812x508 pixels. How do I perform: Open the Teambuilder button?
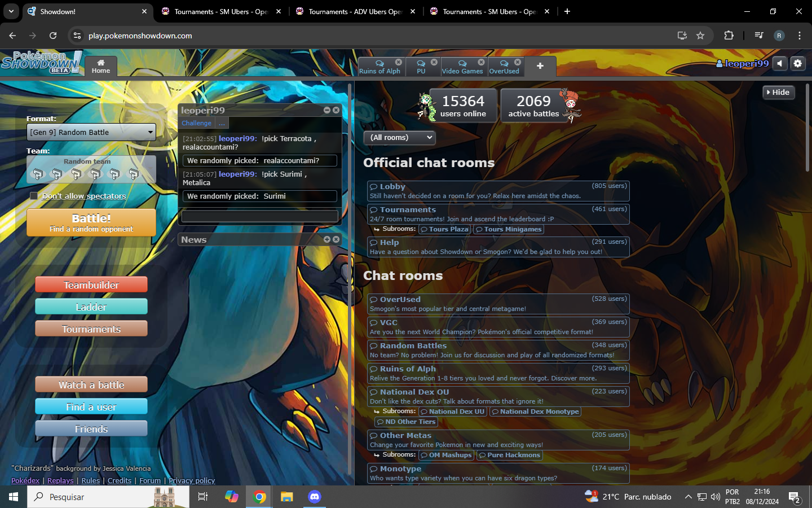coord(91,285)
